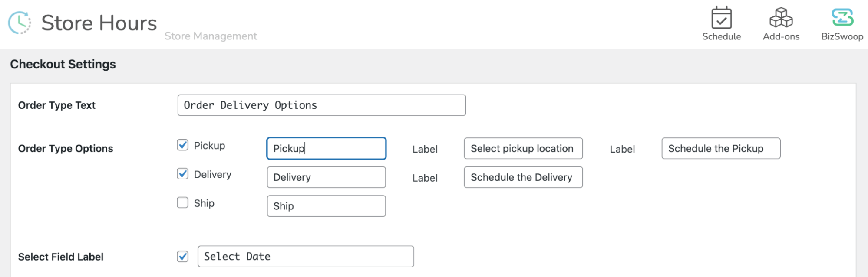Click the Store Hours clock logo icon
The width and height of the screenshot is (868, 277).
point(20,23)
